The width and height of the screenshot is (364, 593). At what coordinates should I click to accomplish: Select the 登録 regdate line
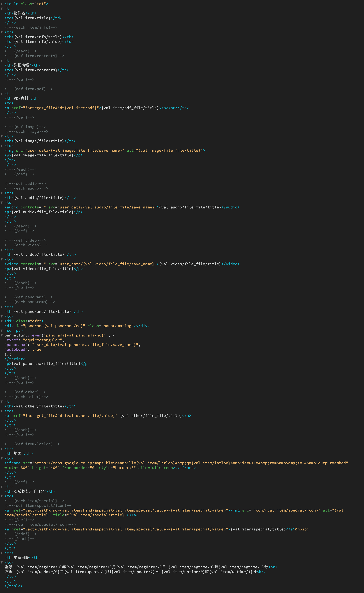(141, 567)
